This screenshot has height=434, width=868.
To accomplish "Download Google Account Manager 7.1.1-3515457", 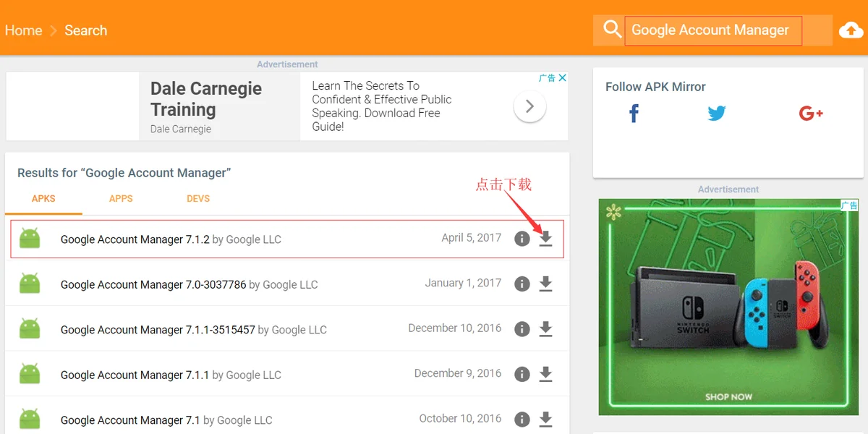I will coord(546,329).
